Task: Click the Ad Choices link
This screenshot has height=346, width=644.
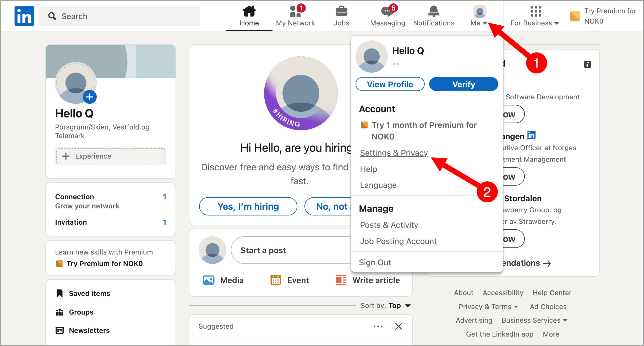Action: [548, 307]
